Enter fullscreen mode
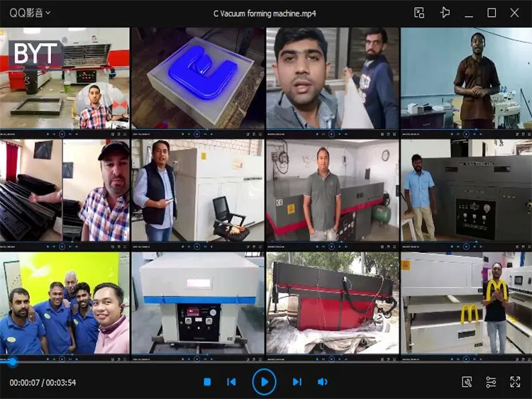The height and width of the screenshot is (399, 532). pos(515,382)
